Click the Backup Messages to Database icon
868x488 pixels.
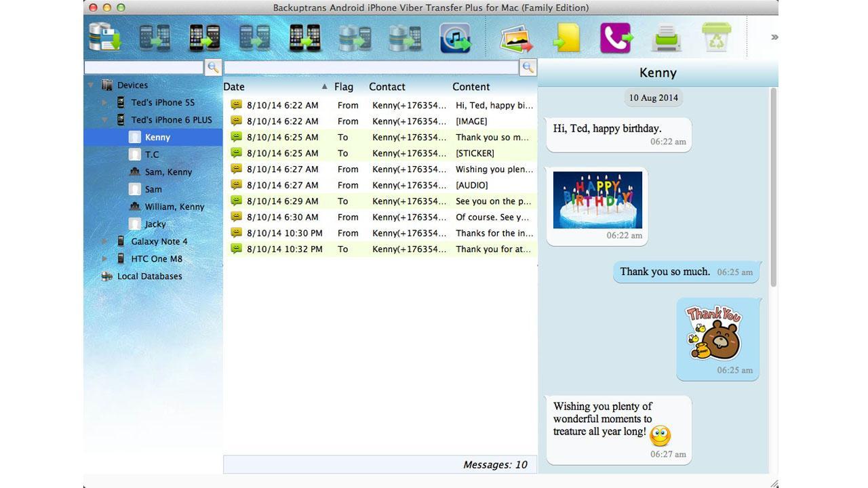point(103,37)
